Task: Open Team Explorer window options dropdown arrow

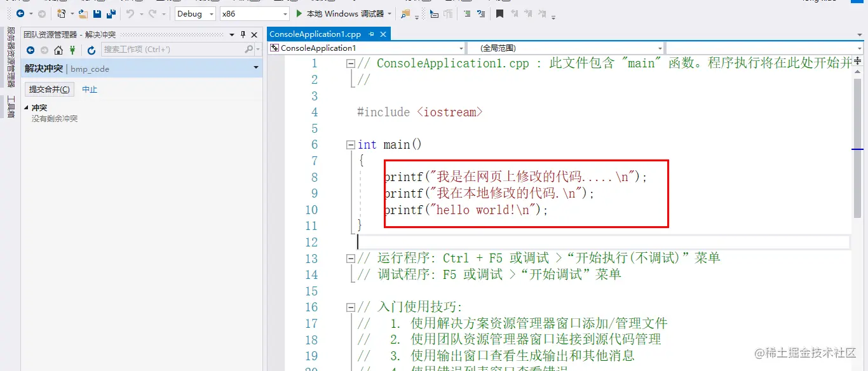Action: point(233,34)
